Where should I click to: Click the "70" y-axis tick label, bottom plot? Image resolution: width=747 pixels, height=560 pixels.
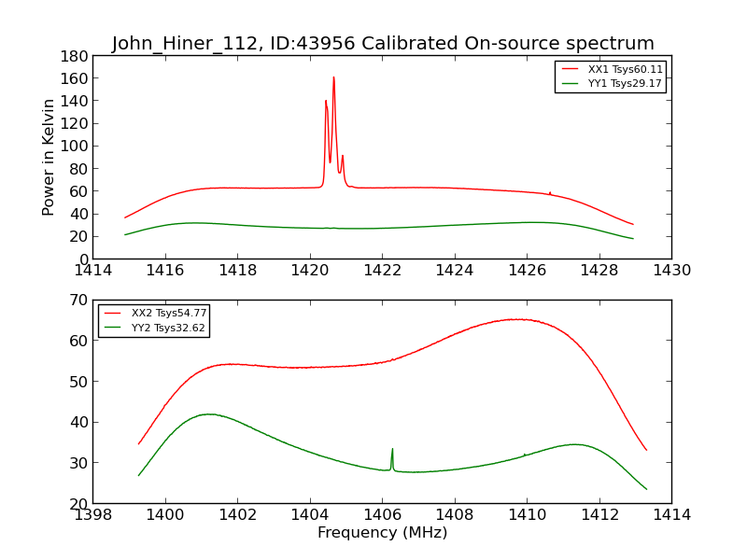(x=78, y=300)
